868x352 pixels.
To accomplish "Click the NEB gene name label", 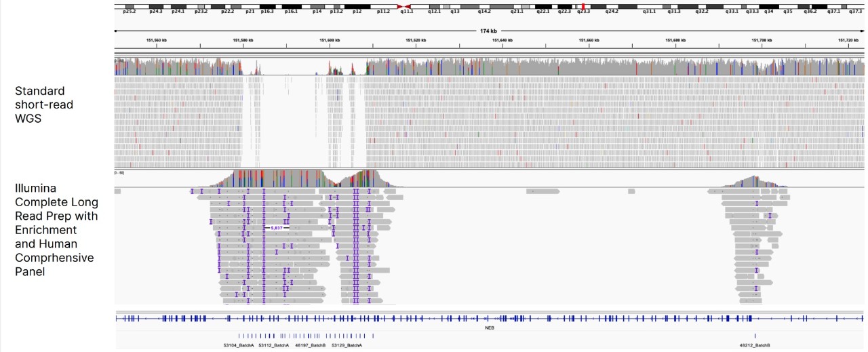I will (489, 327).
